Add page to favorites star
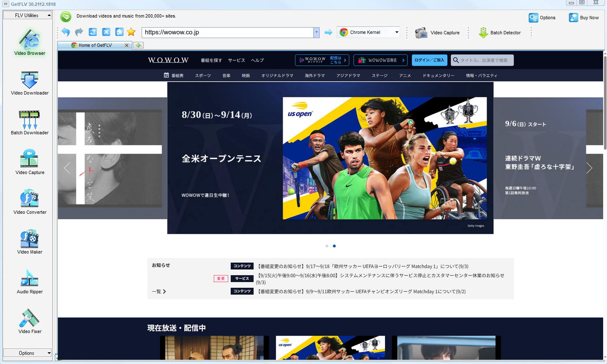The height and width of the screenshot is (364, 607). pyautogui.click(x=131, y=32)
